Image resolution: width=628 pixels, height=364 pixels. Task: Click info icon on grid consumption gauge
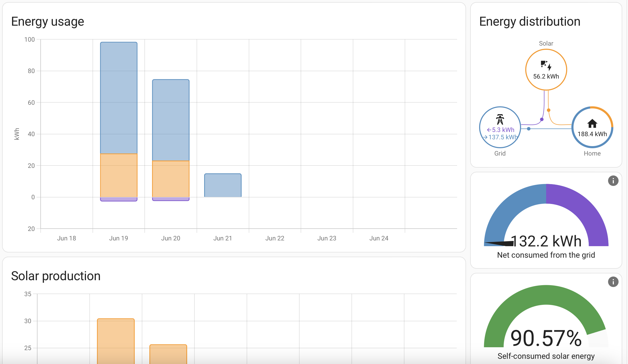613,181
